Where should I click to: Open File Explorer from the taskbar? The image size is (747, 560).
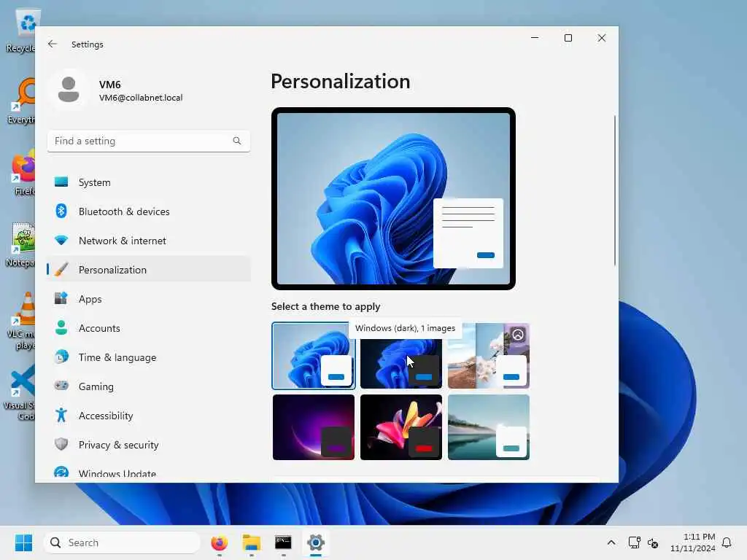pyautogui.click(x=251, y=542)
